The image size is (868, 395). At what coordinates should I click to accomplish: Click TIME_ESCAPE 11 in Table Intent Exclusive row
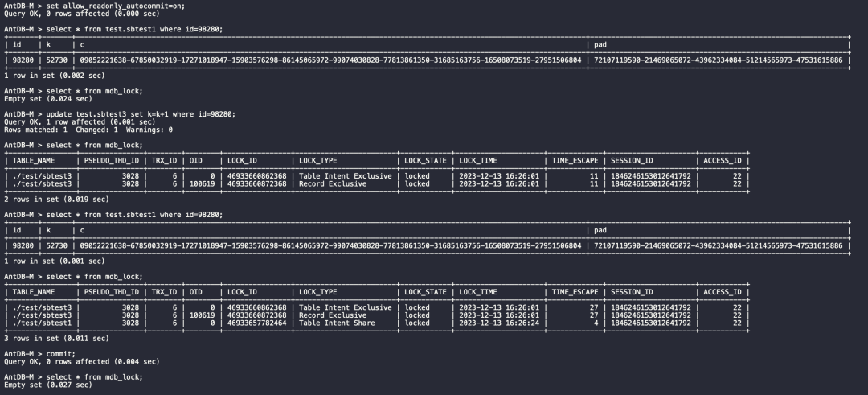pyautogui.click(x=594, y=176)
